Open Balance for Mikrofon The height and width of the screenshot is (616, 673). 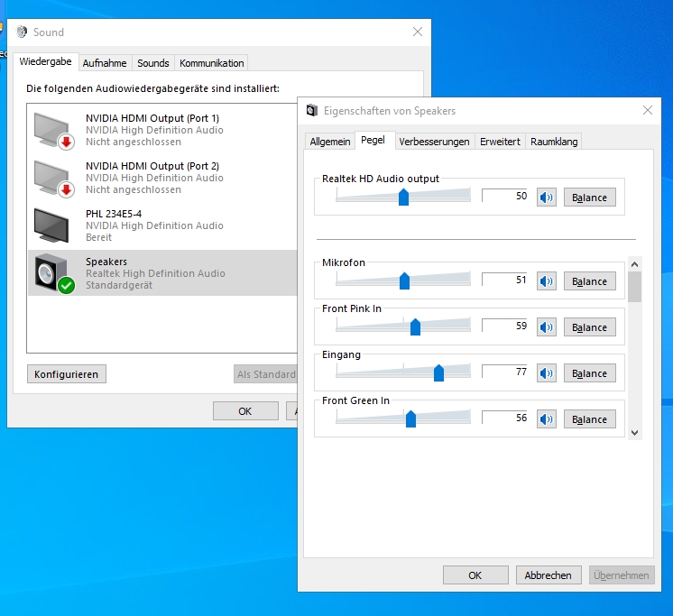(x=590, y=281)
